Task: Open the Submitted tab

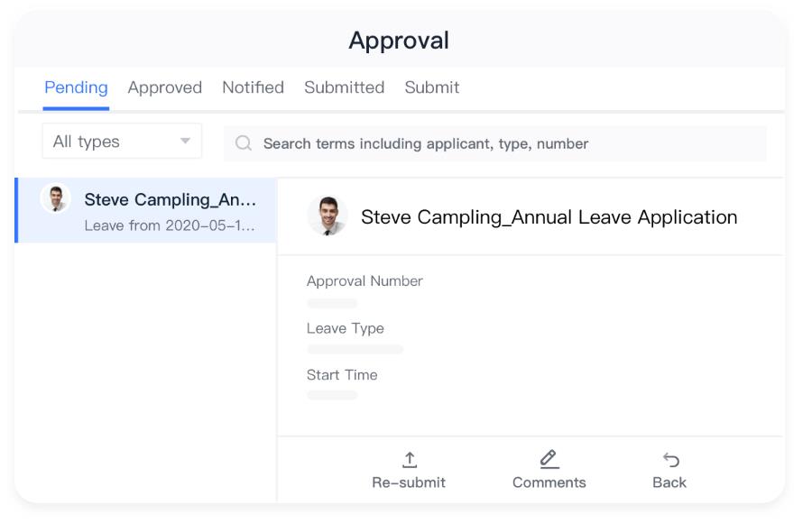Action: tap(345, 87)
